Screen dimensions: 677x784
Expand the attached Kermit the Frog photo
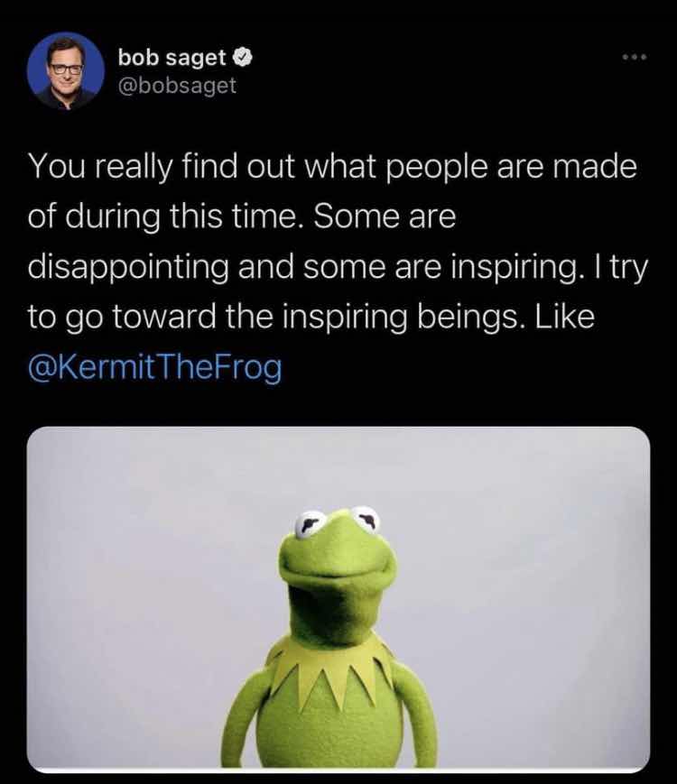[x=338, y=599]
